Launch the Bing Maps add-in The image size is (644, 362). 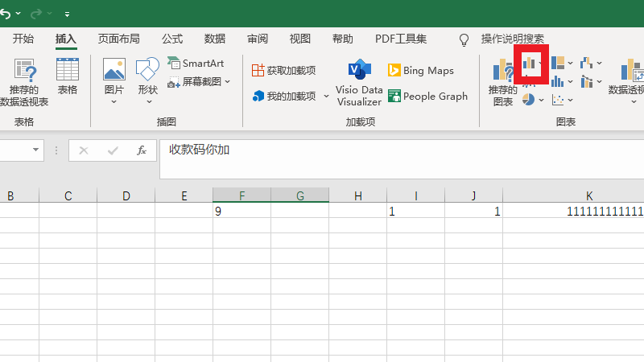[421, 71]
